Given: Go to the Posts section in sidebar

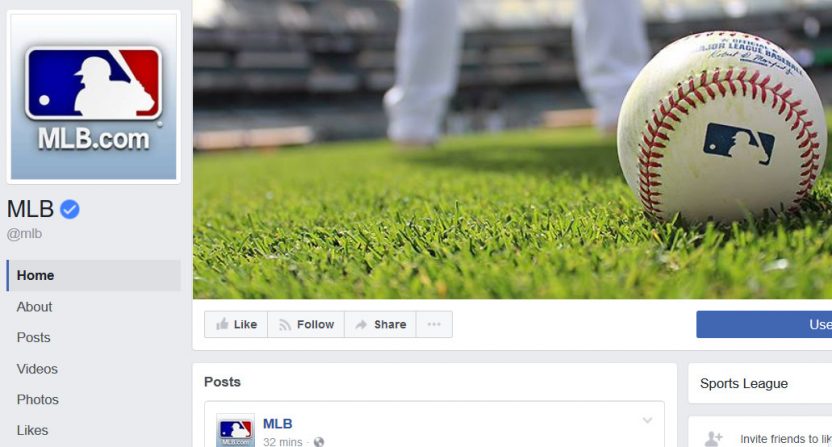Looking at the screenshot, I should (x=33, y=338).
